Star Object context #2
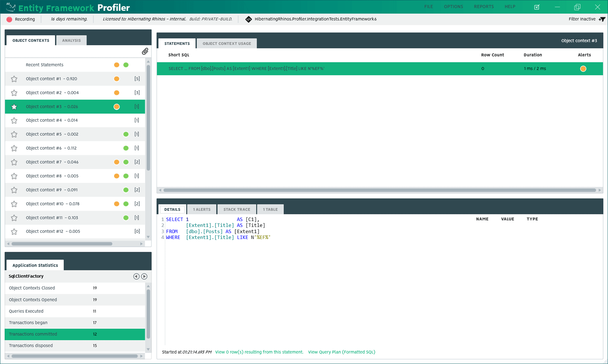This screenshot has width=608, height=364. [x=14, y=93]
